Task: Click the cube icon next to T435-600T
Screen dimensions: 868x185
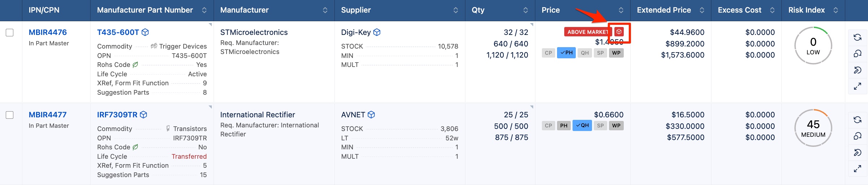Action: pyautogui.click(x=145, y=32)
